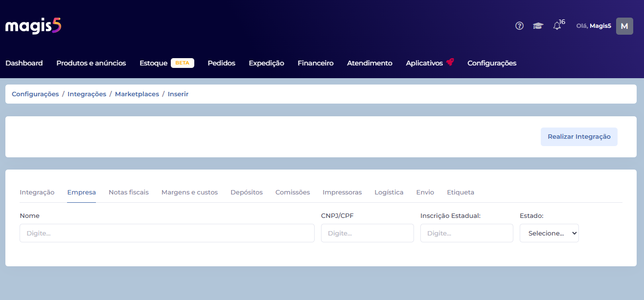Click the graduation cap academy icon
644x300 pixels.
click(538, 26)
